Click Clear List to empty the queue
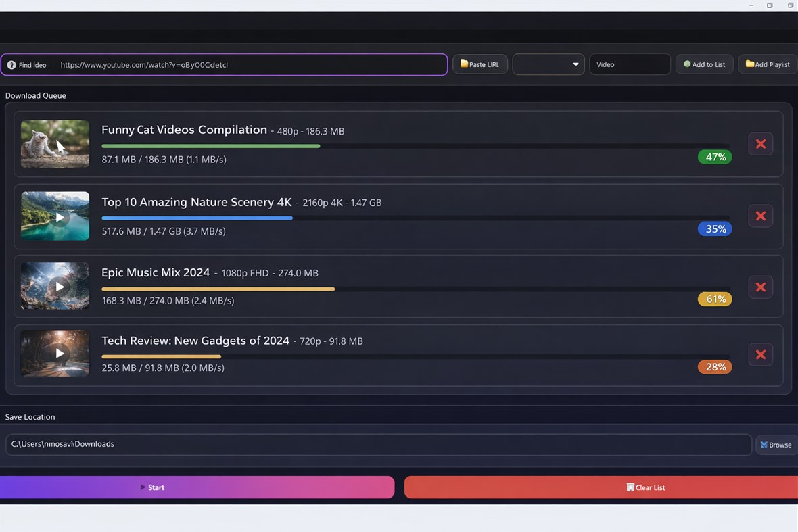The image size is (798, 532). (646, 487)
